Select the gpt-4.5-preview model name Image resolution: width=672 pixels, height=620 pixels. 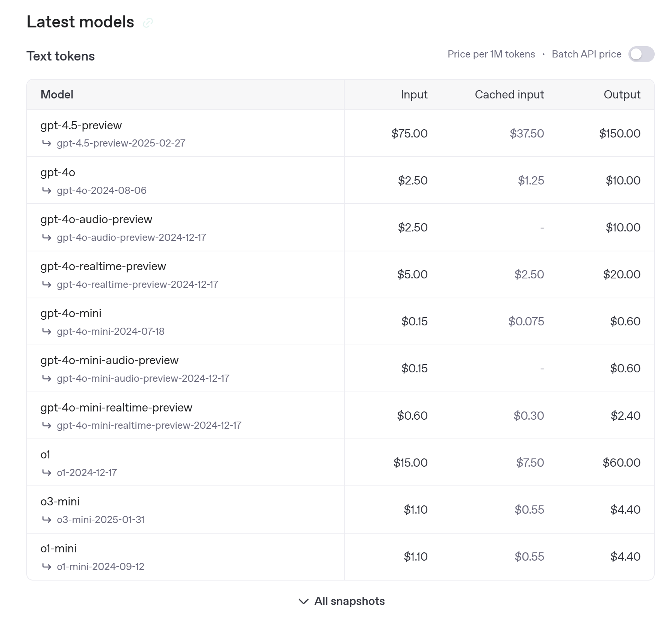[81, 125]
